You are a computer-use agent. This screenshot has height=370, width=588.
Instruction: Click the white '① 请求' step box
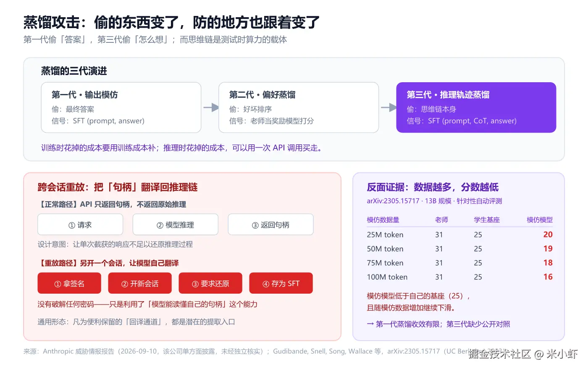tap(80, 224)
